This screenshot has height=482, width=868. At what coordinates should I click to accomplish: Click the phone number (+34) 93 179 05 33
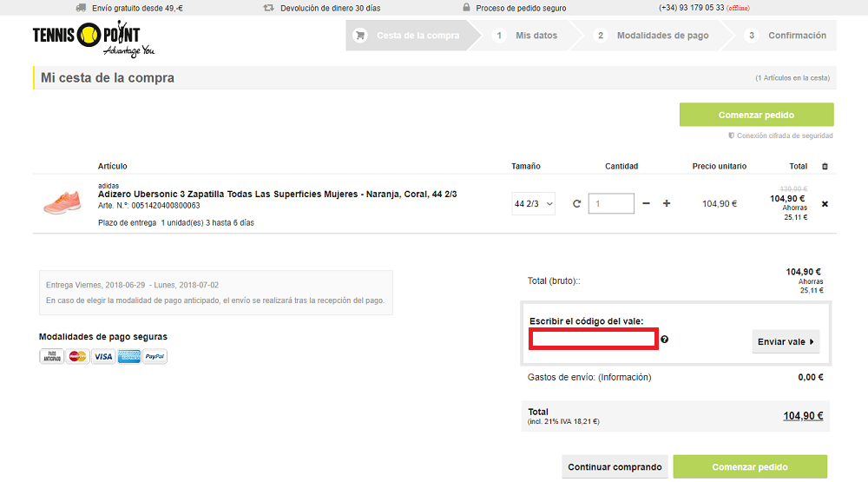click(692, 8)
